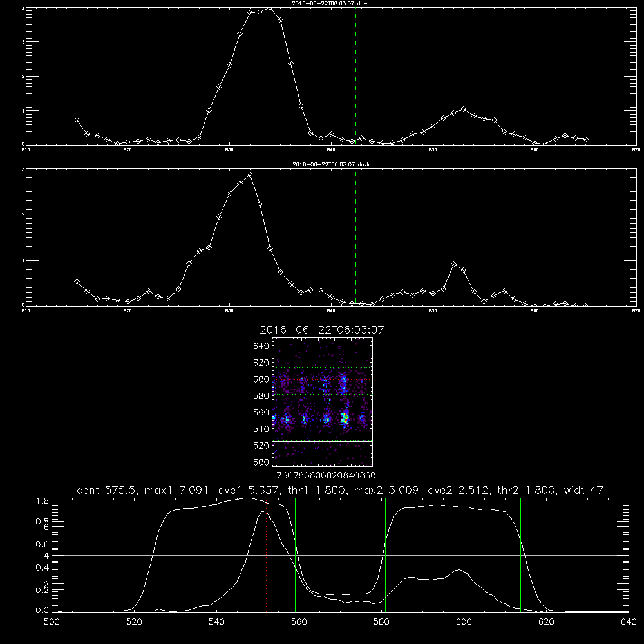Viewport: 644px width, 644px height.
Task: Click the dawn plot y-axis label '3'
Action: pyautogui.click(x=23, y=42)
